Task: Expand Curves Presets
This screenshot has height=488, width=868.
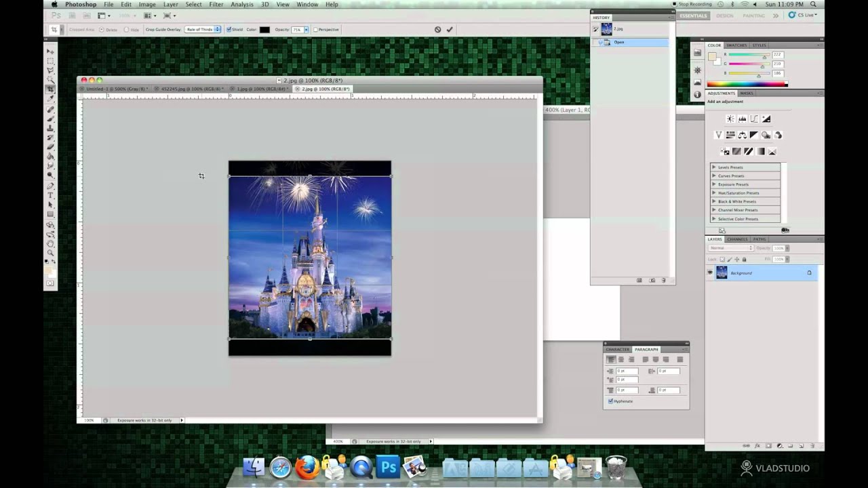Action: click(714, 176)
